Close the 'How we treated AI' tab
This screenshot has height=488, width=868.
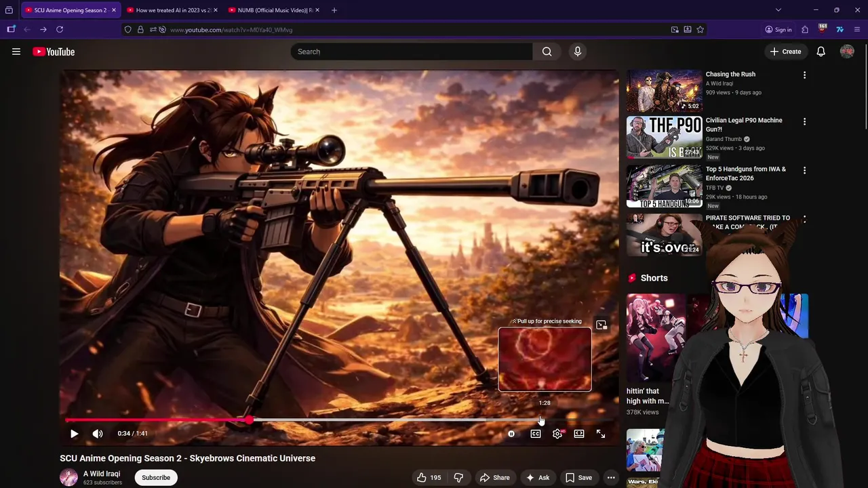[x=216, y=10]
